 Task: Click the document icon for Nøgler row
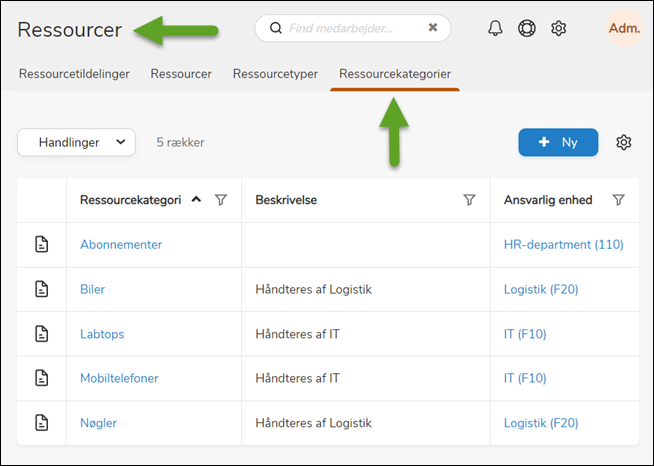coord(42,423)
